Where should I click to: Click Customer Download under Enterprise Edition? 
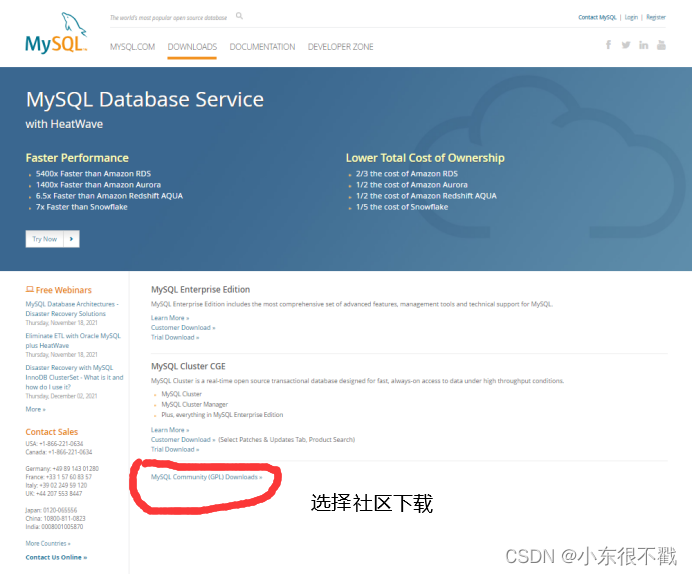pos(183,327)
